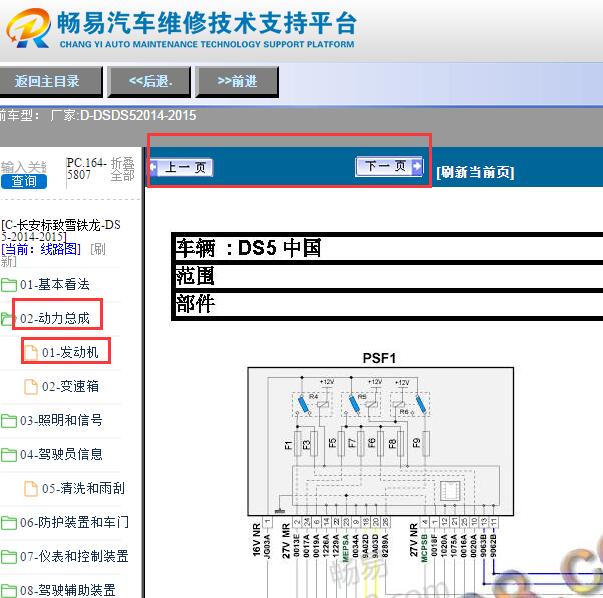
Task: Click page icon beside 05-清洗和雨刮
Action: click(x=31, y=488)
